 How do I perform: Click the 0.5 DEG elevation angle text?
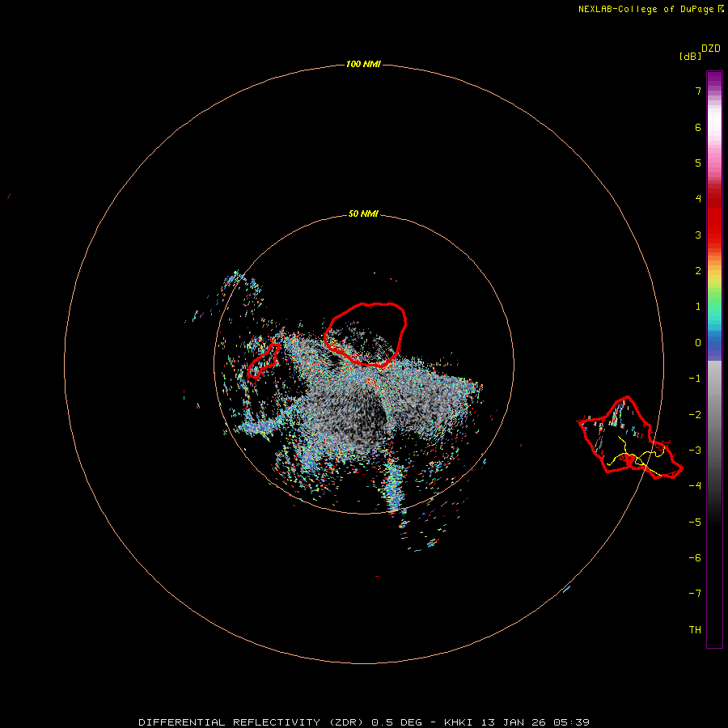[x=397, y=722]
